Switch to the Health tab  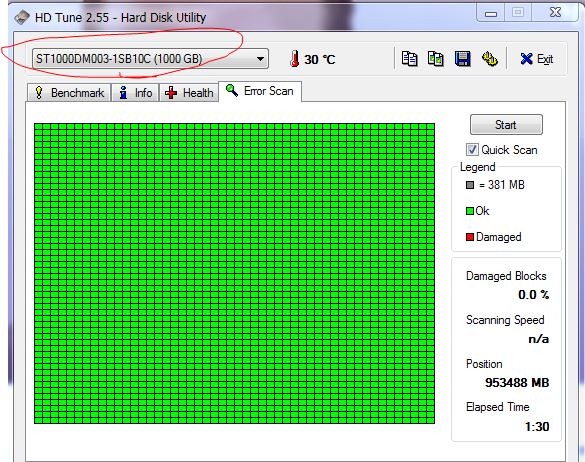click(x=189, y=93)
